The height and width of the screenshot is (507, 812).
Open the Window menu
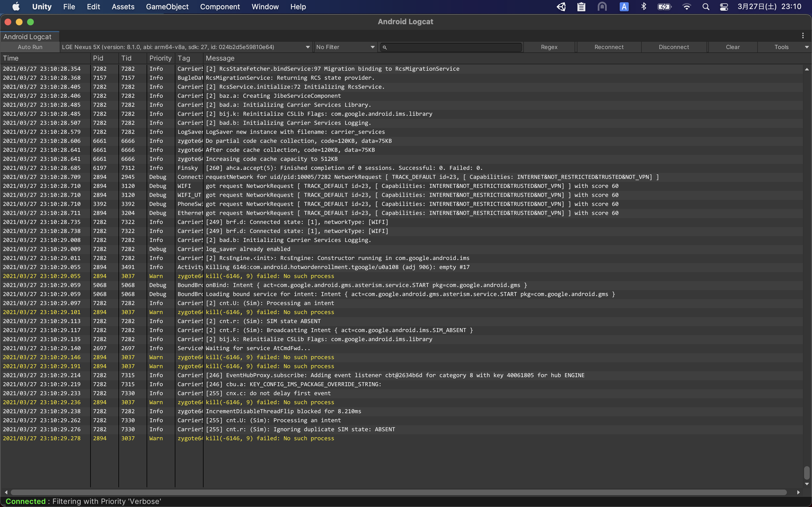pos(265,6)
